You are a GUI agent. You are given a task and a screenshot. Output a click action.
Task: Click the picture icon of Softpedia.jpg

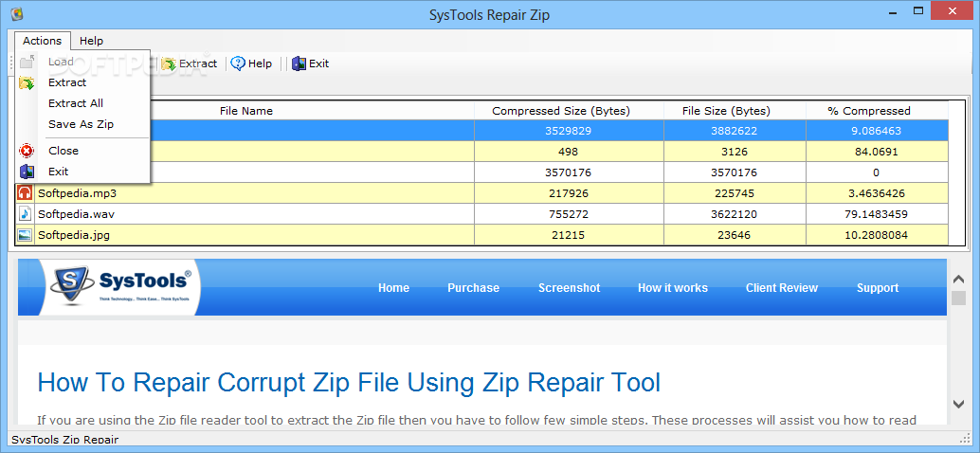pyautogui.click(x=25, y=235)
